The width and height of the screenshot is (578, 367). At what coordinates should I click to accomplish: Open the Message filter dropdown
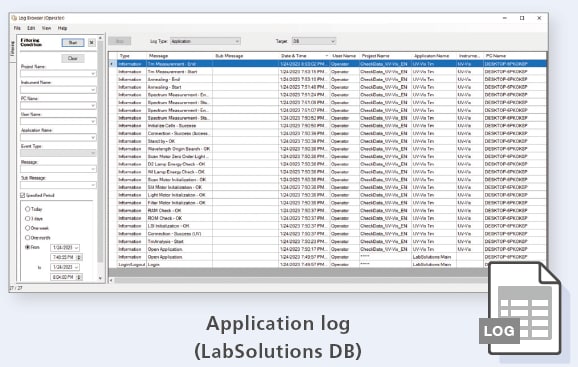coord(93,169)
